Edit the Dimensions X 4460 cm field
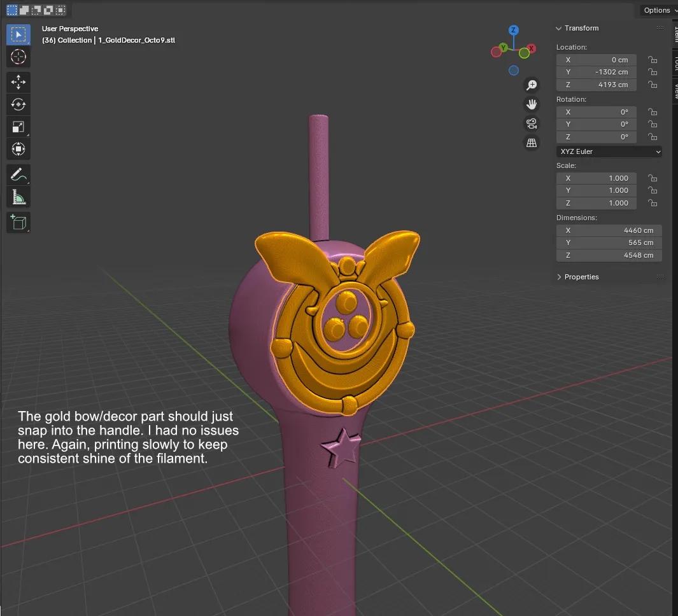Image resolution: width=678 pixels, height=616 pixels. (609, 230)
